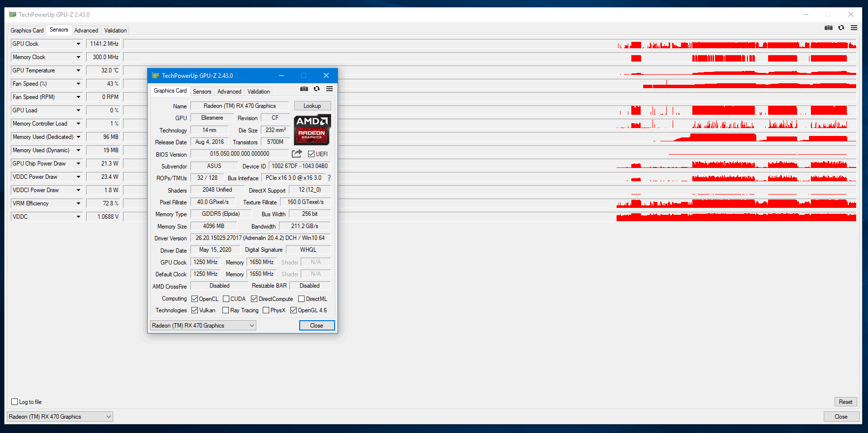
Task: Toggle the DirectCompute checkbox
Action: tap(254, 299)
